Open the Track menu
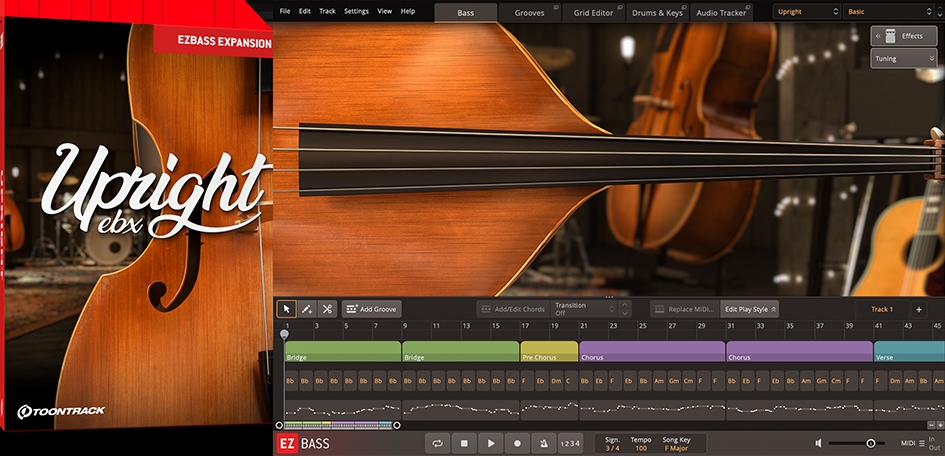This screenshot has height=456, width=945. pos(327,11)
